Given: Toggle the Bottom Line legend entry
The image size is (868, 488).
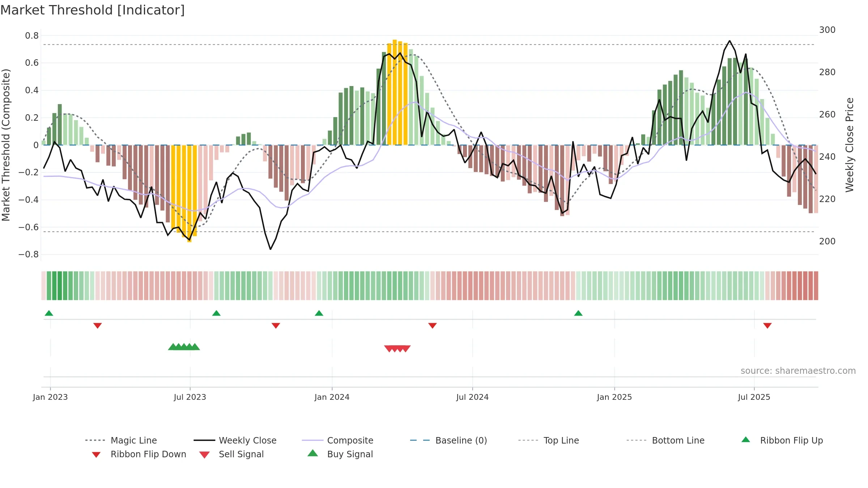Looking at the screenshot, I should (666, 440).
